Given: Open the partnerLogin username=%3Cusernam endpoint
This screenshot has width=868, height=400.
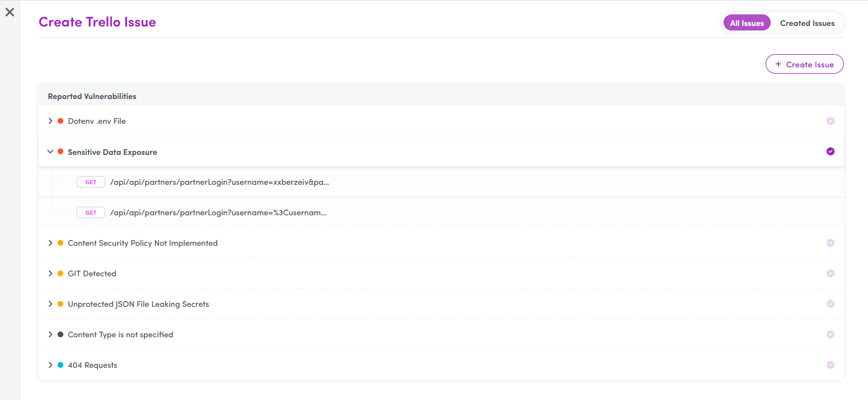Looking at the screenshot, I should point(218,213).
